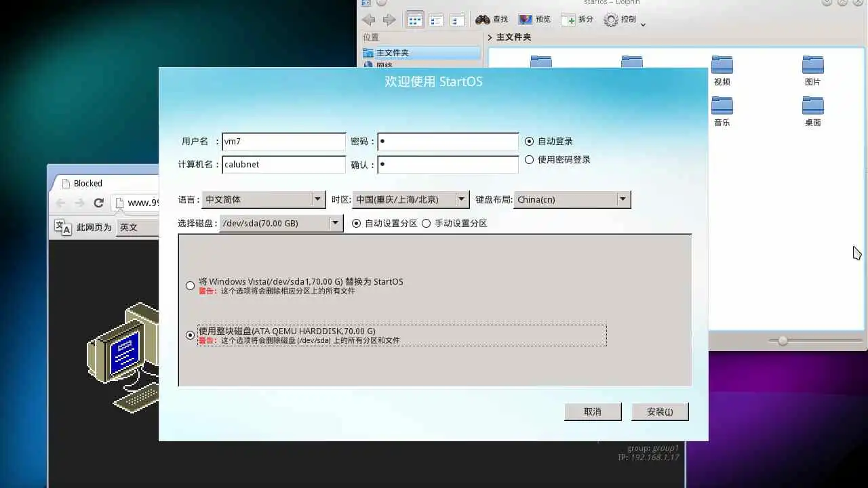The image size is (868, 488).
Task: Toggle Dolphin's 预览 preview option
Action: pyautogui.click(x=534, y=20)
